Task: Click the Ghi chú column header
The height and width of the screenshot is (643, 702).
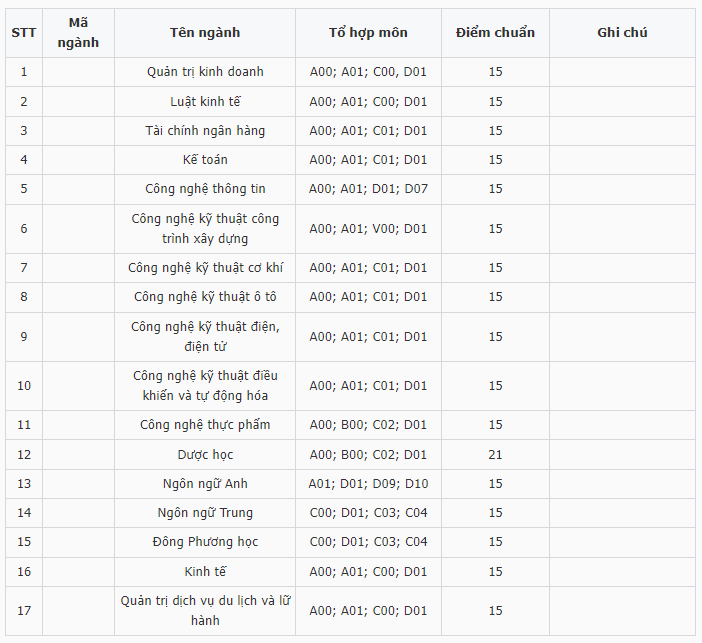Action: (x=622, y=33)
